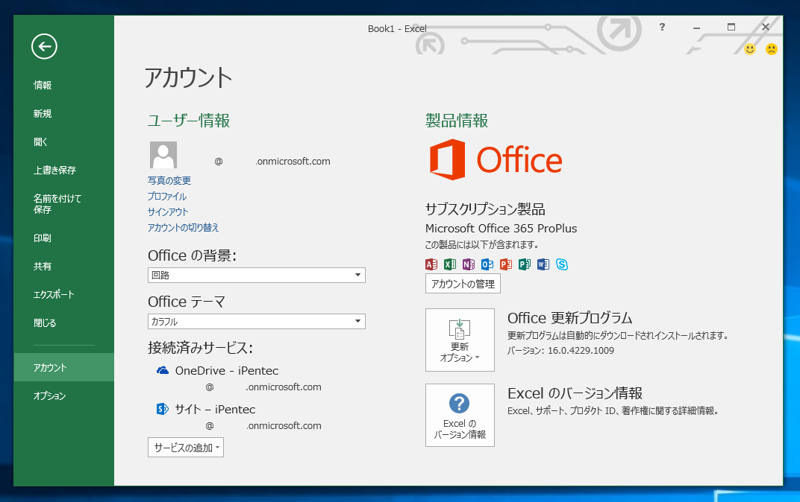Click the OneNote app icon
The image size is (800, 502).
point(468,264)
